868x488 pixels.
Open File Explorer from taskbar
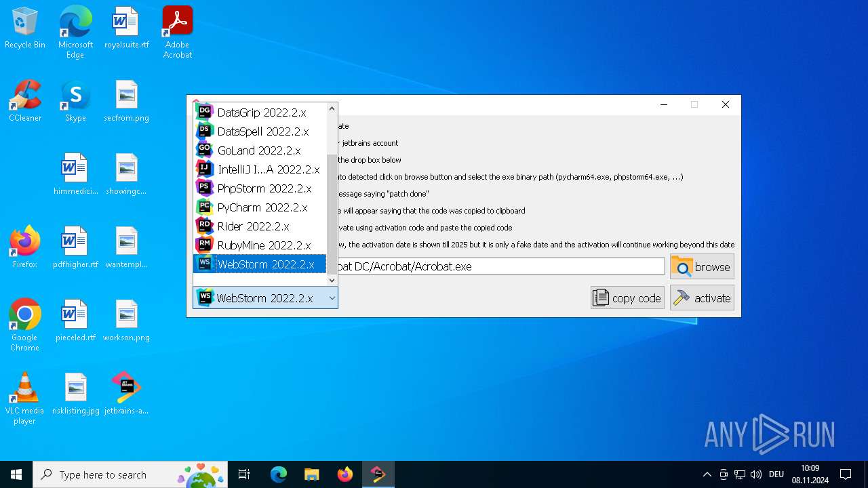pyautogui.click(x=311, y=474)
